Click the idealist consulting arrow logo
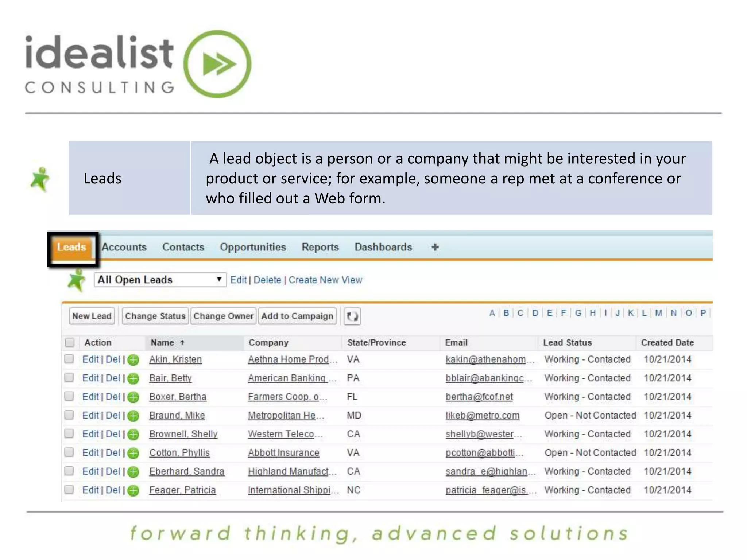This screenshot has height=560, width=747. point(217,64)
